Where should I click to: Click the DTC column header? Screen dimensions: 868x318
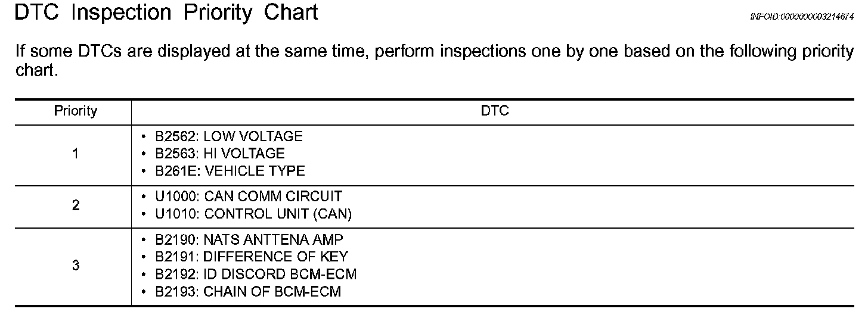click(495, 111)
